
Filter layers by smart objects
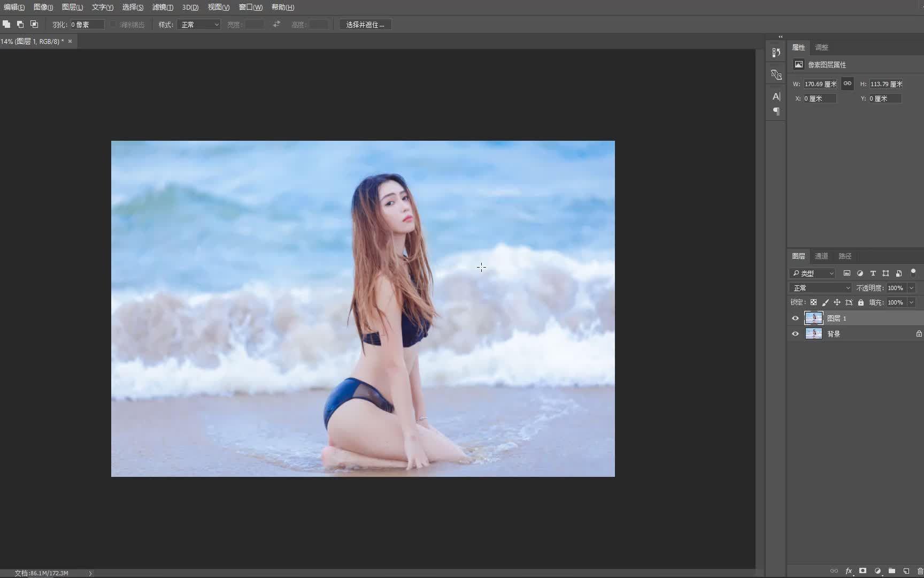[x=899, y=273]
